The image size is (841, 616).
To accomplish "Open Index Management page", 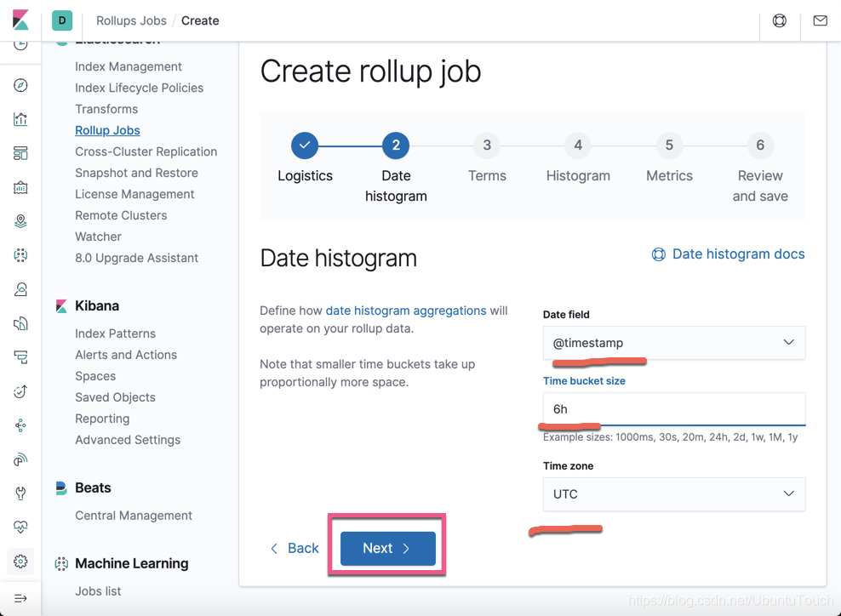I will [129, 66].
